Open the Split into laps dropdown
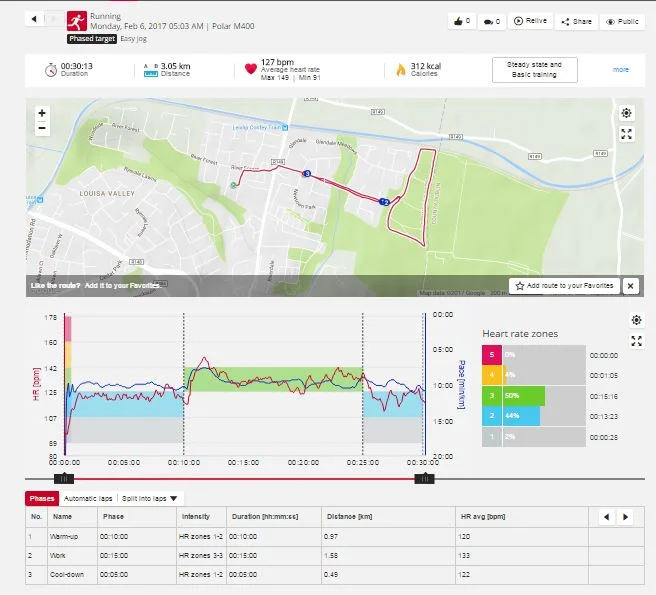Image resolution: width=656 pixels, height=595 pixels. [150, 498]
